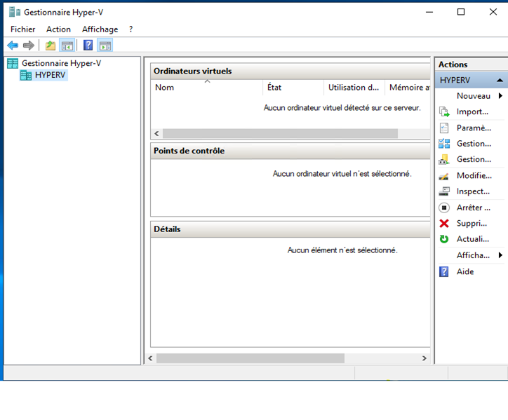Toggle the Actions pane toolbar button
Viewport: 508px width, 420px height.
[x=105, y=46]
